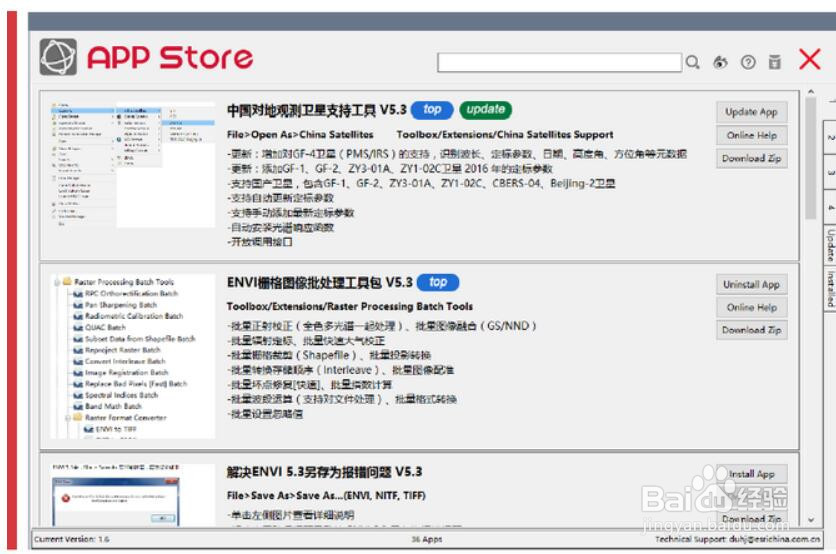Switch to page tab 4
This screenshot has width=836, height=554.
click(x=830, y=207)
